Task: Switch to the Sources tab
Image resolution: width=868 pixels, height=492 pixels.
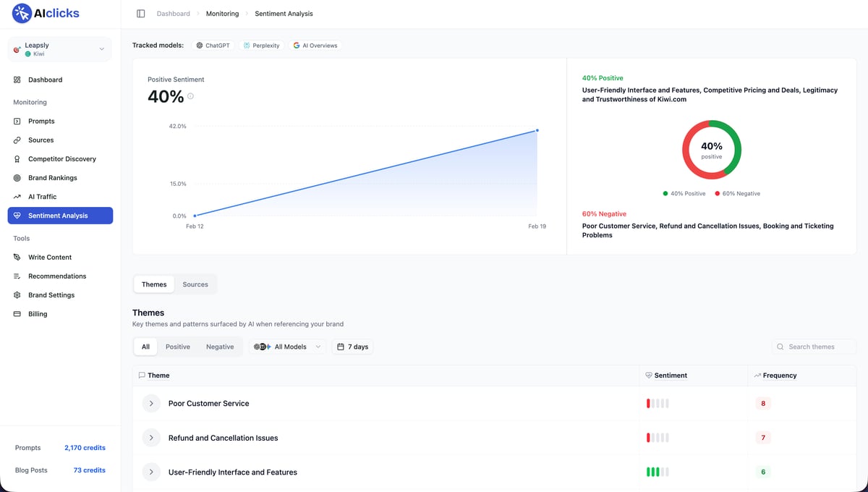Action: click(195, 284)
